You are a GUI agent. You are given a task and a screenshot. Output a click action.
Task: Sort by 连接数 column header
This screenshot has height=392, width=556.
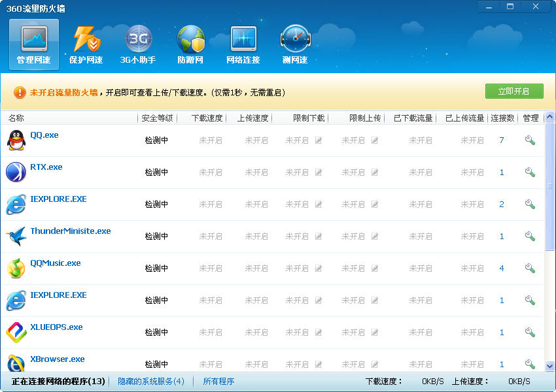pos(503,118)
